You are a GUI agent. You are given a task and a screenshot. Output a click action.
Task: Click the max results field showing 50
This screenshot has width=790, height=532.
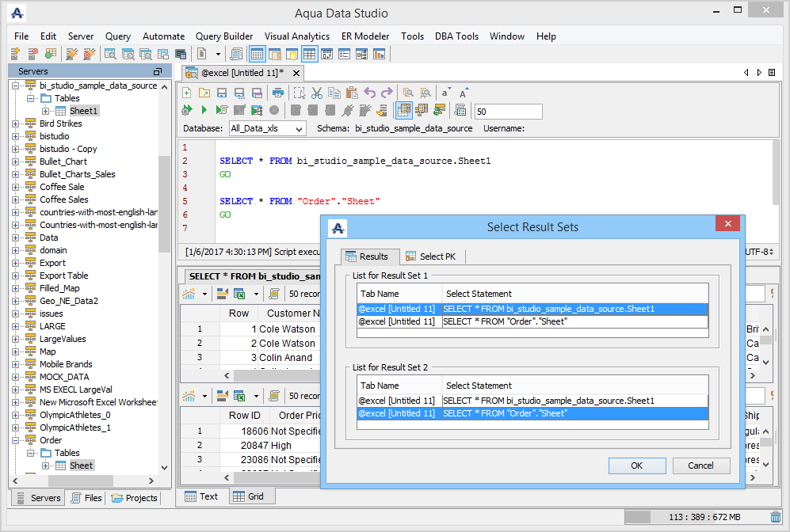pyautogui.click(x=508, y=112)
